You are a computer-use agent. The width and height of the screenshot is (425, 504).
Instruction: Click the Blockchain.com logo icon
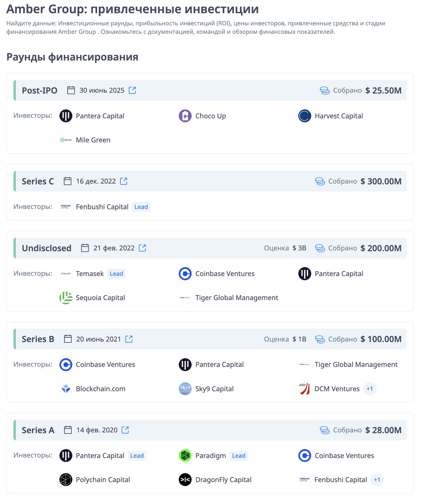coord(66,389)
